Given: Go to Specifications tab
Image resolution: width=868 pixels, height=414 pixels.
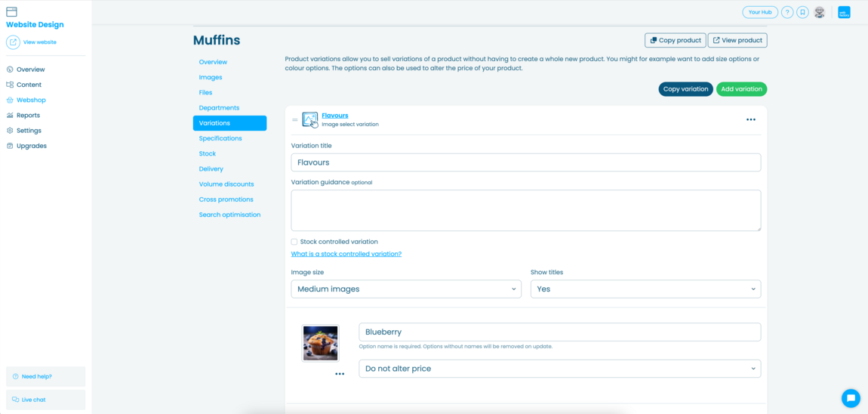Looking at the screenshot, I should pyautogui.click(x=220, y=138).
